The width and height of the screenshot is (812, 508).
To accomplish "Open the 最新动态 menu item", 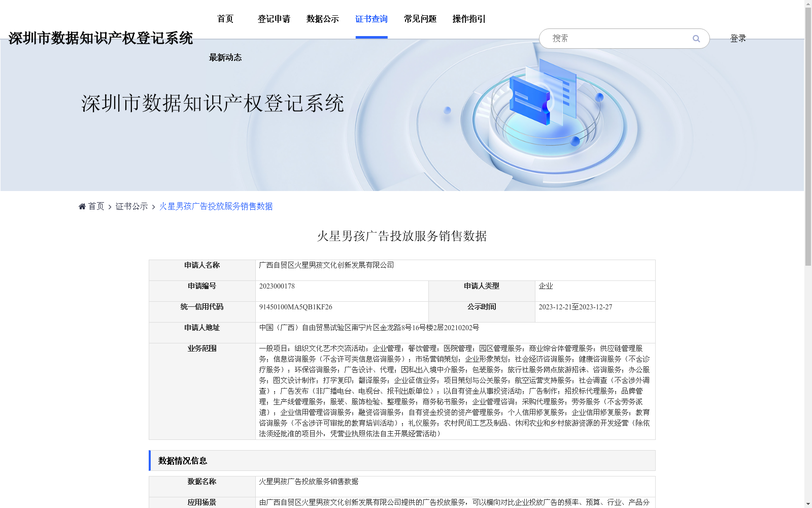I will [x=225, y=57].
